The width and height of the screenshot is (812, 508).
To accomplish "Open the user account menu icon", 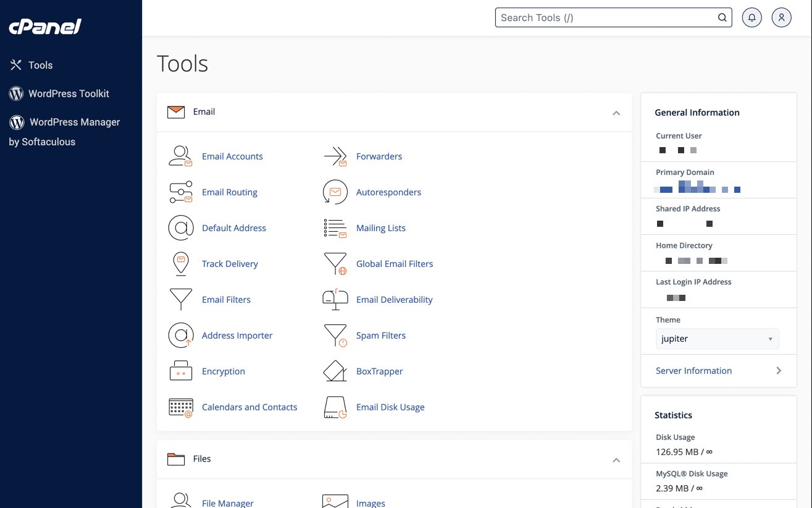I will (781, 18).
